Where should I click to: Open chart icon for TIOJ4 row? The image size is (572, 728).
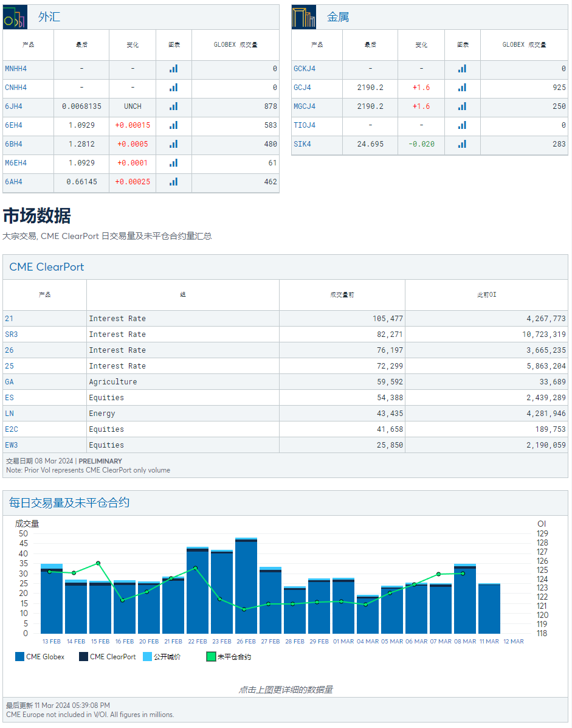462,125
